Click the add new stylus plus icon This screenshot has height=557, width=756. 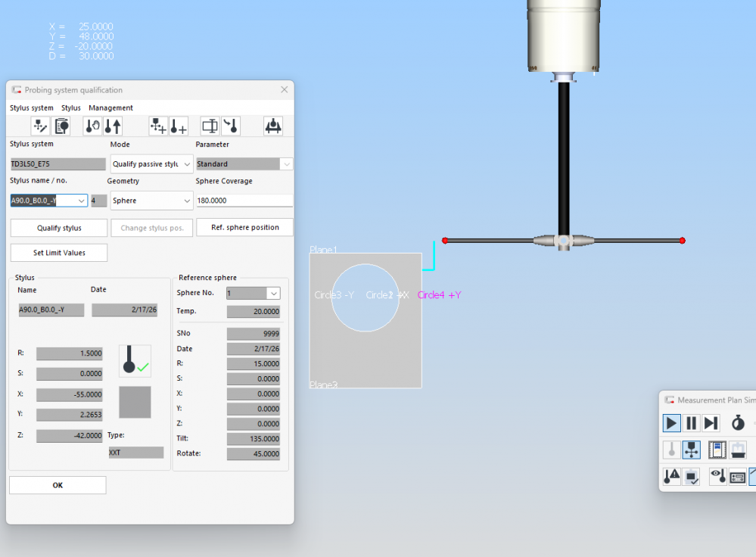[x=178, y=126]
